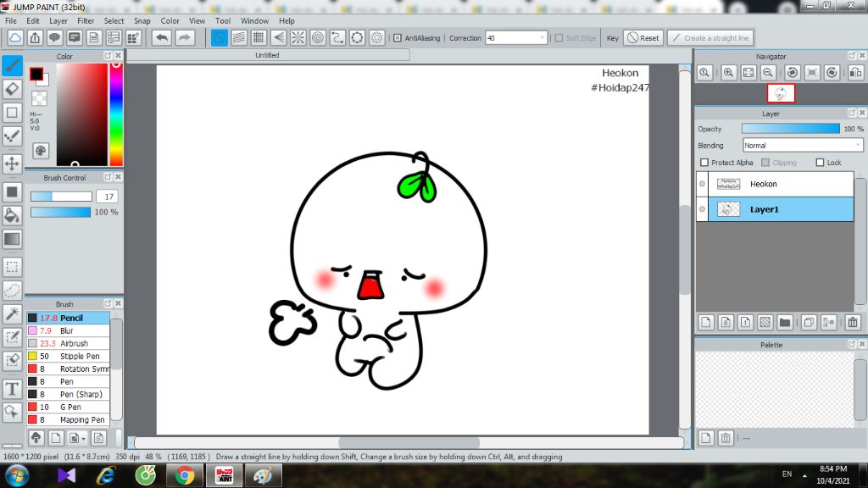Select the Magic Wand tool

pos(12,313)
